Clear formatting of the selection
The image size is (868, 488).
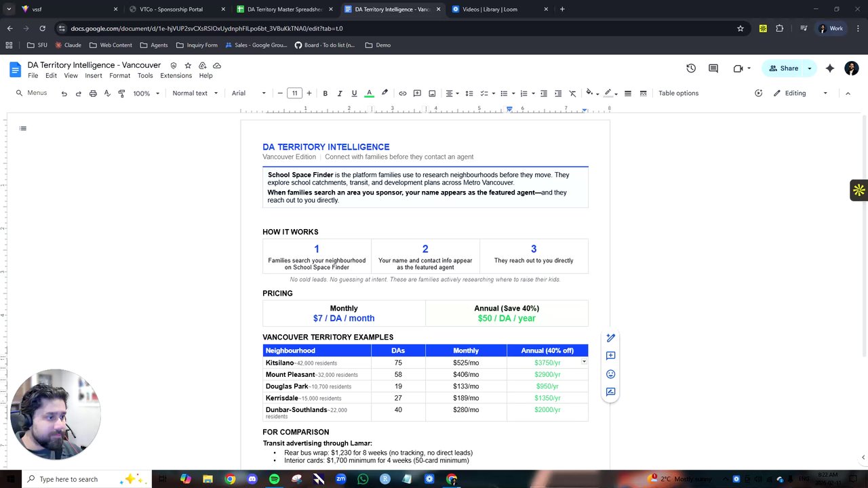(x=572, y=94)
